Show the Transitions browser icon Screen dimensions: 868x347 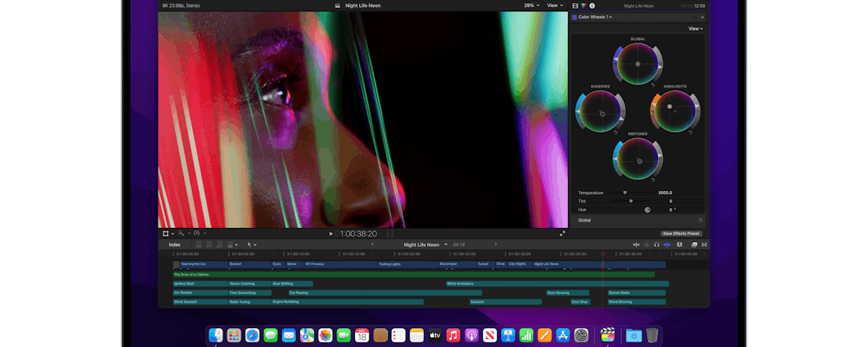click(705, 244)
